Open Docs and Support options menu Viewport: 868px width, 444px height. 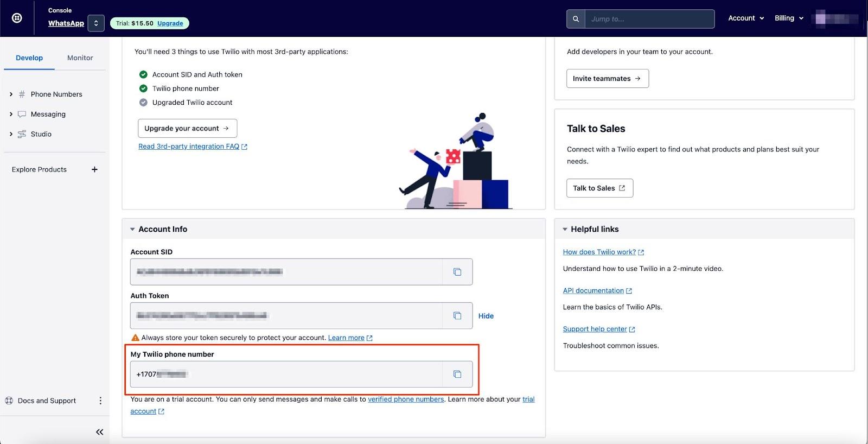[x=100, y=401]
